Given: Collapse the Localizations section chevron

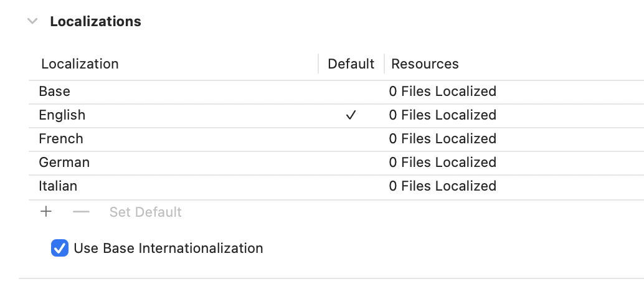Looking at the screenshot, I should 32,21.
